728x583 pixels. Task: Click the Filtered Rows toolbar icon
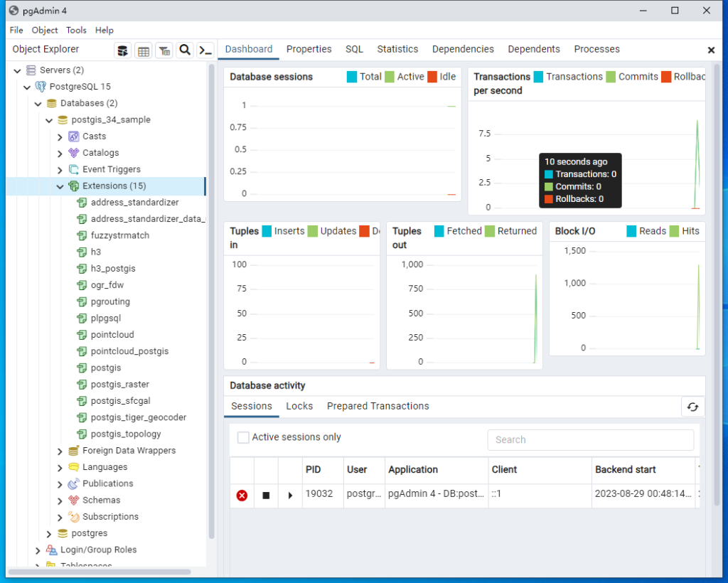164,50
